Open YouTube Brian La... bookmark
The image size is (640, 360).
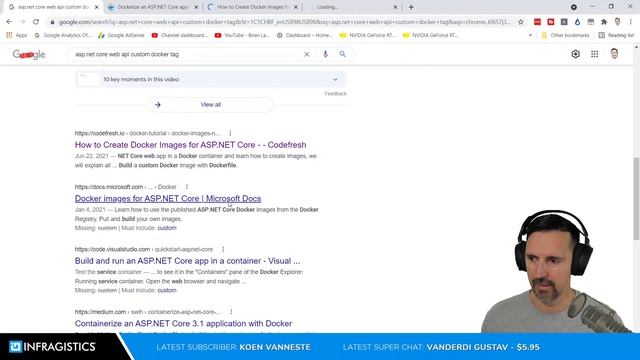coord(242,36)
